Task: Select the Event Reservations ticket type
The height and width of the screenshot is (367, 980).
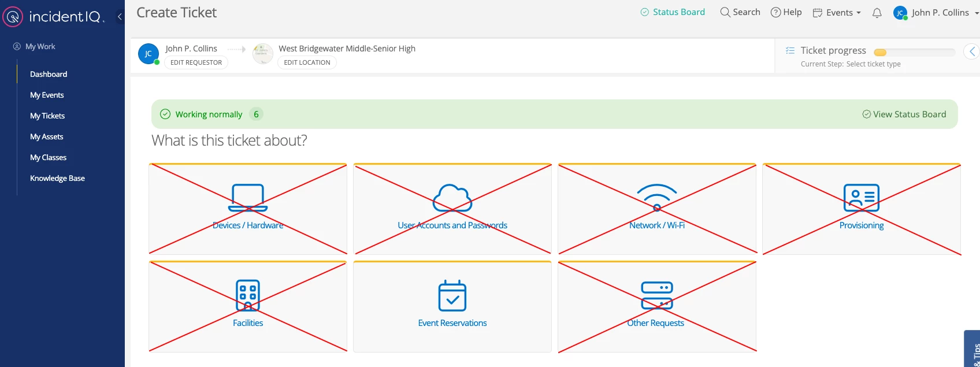Action: click(452, 306)
